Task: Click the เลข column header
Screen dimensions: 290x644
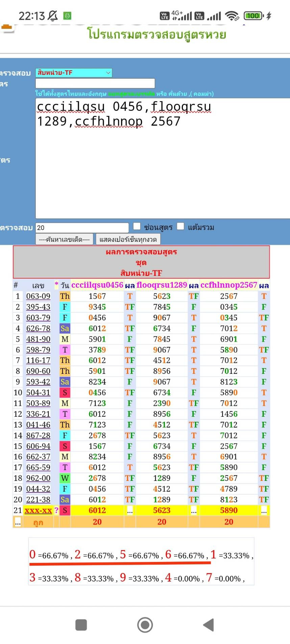Action: point(38,286)
